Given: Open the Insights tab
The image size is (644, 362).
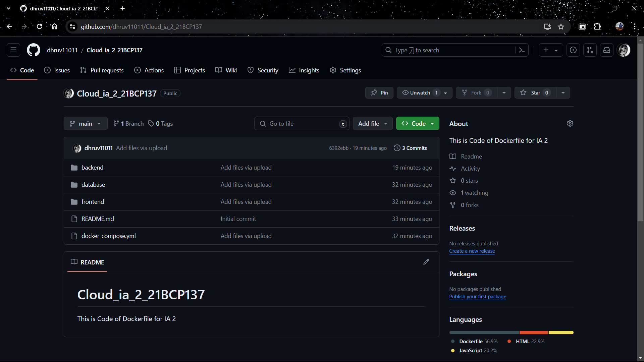Looking at the screenshot, I should (304, 70).
